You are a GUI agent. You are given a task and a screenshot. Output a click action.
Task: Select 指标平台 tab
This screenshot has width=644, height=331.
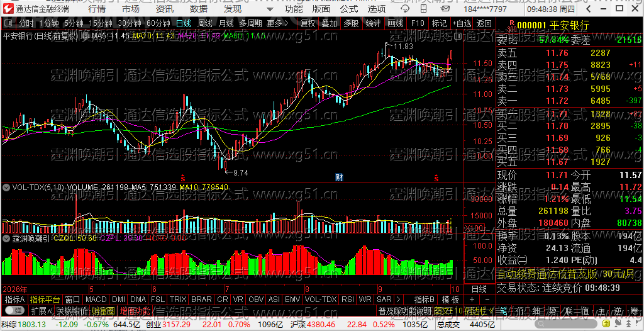[45, 300]
